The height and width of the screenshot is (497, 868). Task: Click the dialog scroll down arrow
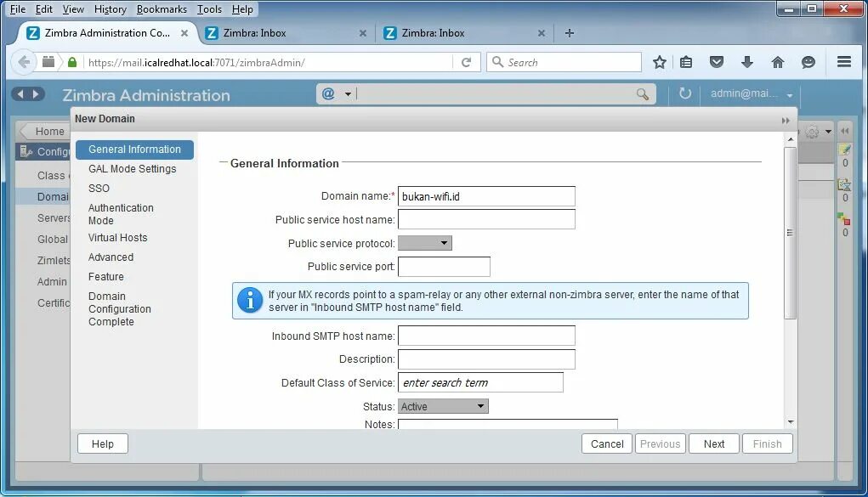coord(791,422)
